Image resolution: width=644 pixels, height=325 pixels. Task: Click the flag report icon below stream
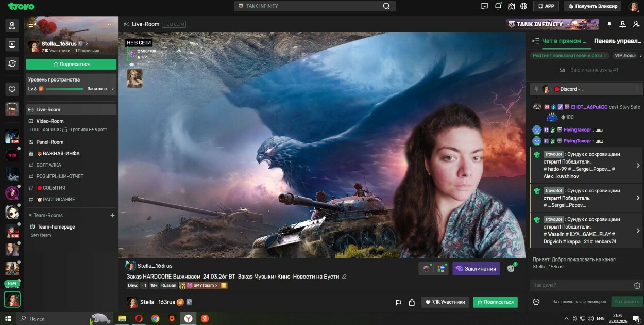pyautogui.click(x=398, y=302)
